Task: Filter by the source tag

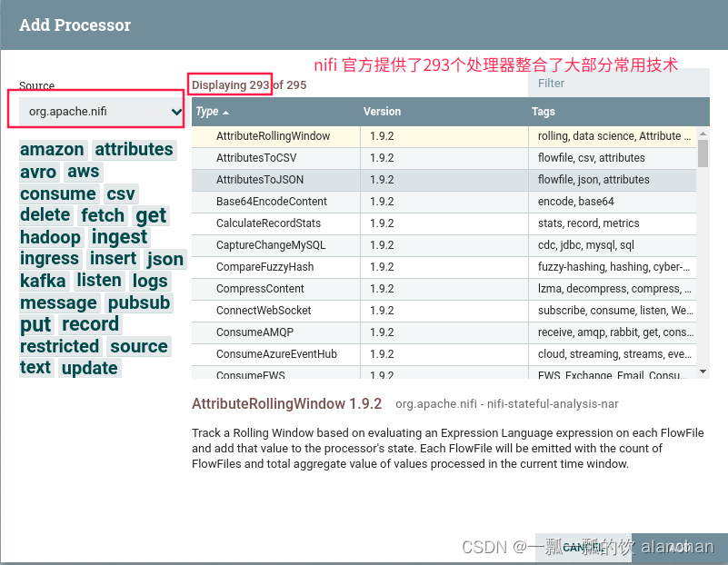Action: tap(139, 346)
